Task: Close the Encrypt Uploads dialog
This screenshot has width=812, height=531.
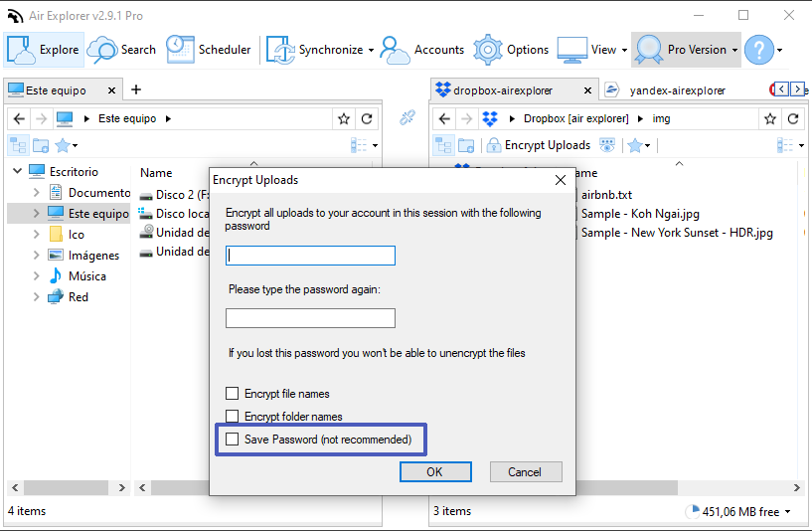Action: 561,180
